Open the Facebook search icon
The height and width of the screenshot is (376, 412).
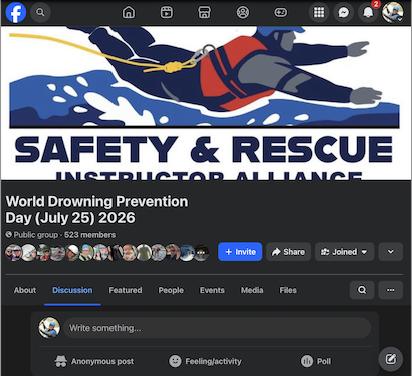(40, 12)
